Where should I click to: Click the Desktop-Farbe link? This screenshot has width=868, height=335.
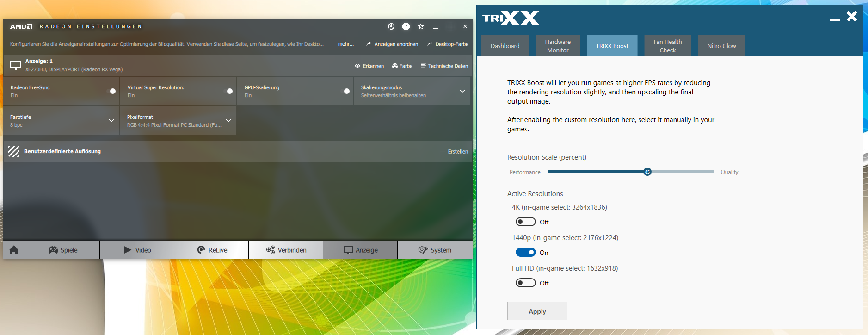click(452, 44)
